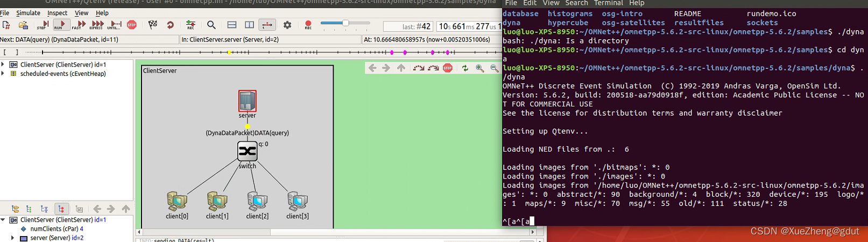Click the canvas forward arrow icon
The image size is (868, 242).
[x=386, y=68]
